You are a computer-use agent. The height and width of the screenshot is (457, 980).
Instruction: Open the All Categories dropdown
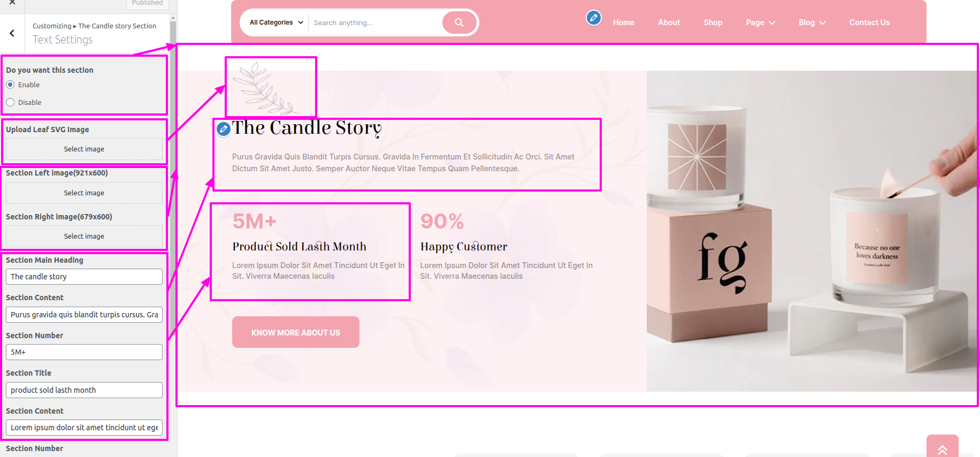tap(276, 22)
